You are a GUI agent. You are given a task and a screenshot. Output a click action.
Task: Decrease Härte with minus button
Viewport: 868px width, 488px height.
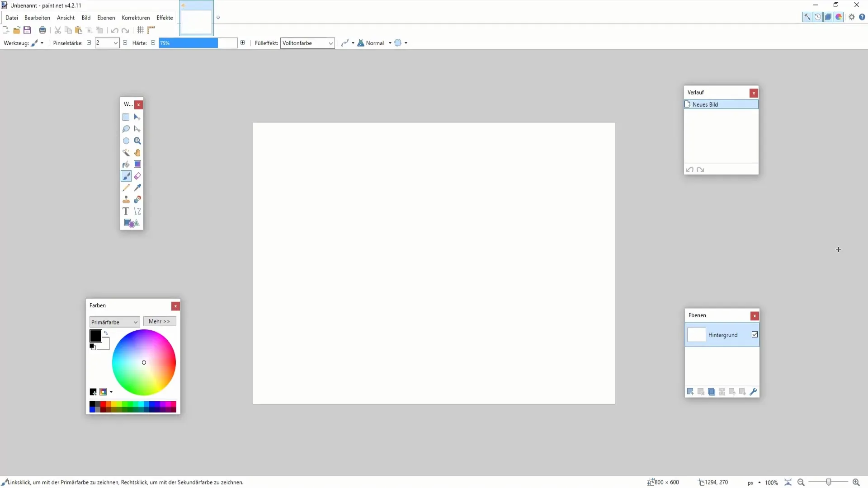click(x=153, y=42)
